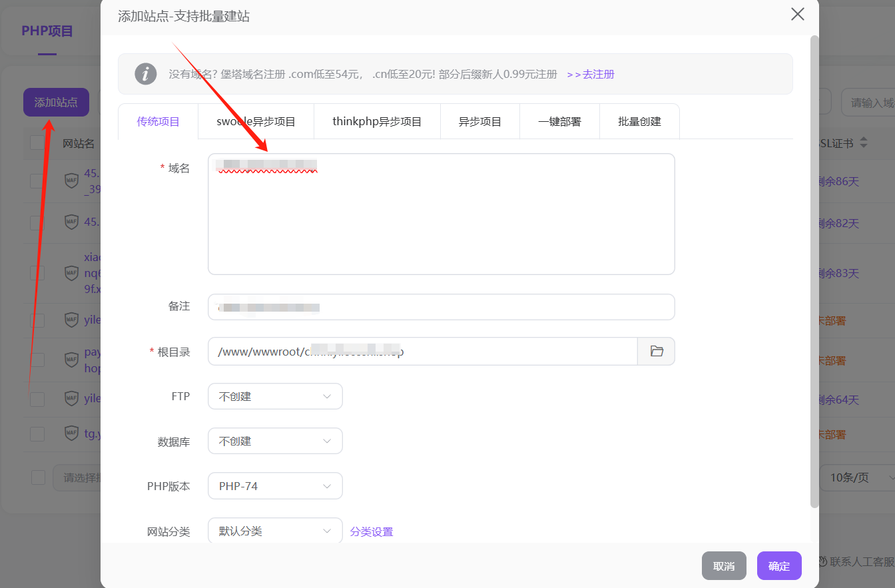This screenshot has width=895, height=588.
Task: Click the dialog's vertical scrollbar
Action: pos(814,266)
